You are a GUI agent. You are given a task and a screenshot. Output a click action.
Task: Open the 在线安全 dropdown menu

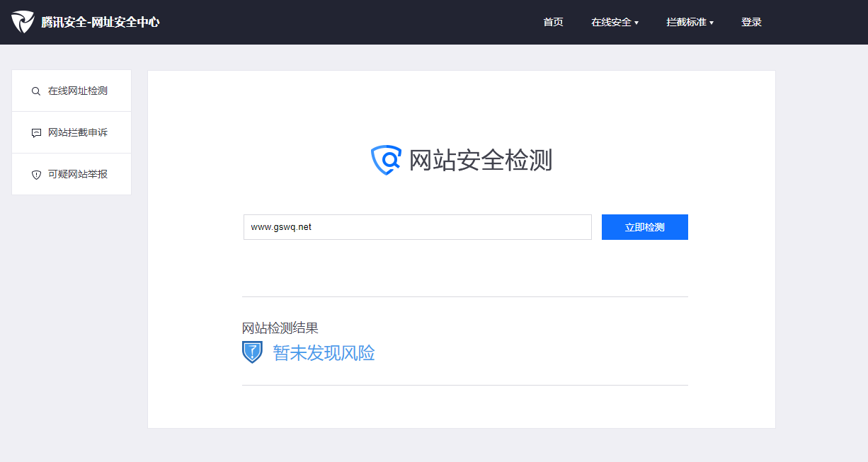[615, 22]
